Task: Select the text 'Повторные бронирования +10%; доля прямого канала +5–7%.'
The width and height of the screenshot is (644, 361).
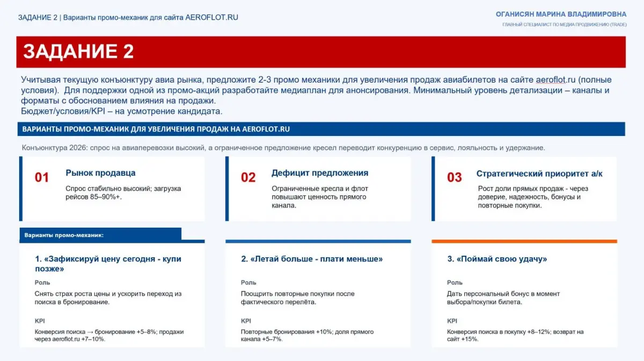Action: 308,335
